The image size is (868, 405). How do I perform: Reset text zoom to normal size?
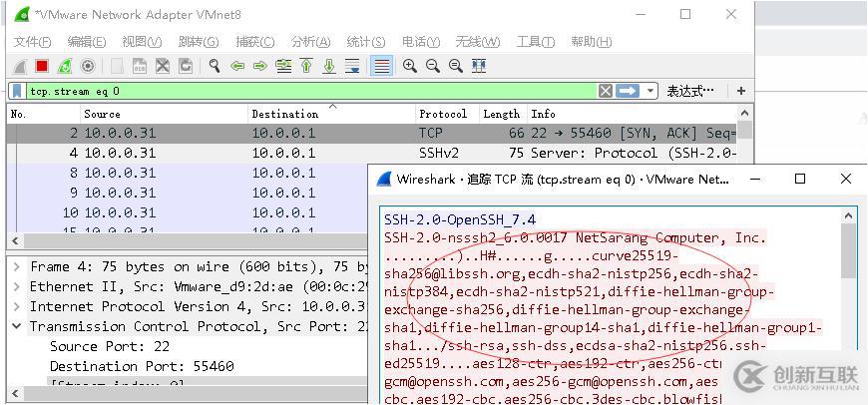[x=456, y=67]
